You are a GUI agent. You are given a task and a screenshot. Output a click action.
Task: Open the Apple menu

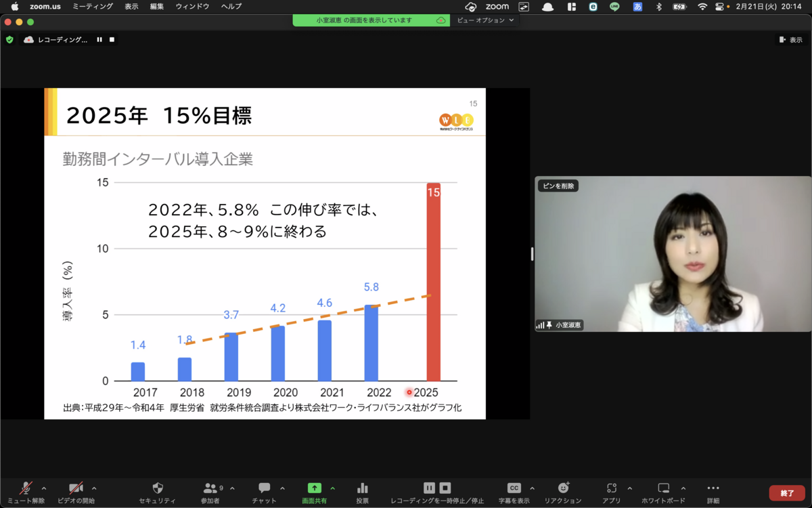pyautogui.click(x=14, y=6)
